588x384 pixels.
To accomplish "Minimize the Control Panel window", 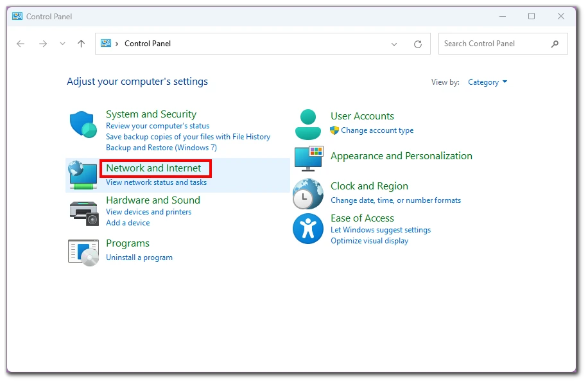I will [x=503, y=16].
